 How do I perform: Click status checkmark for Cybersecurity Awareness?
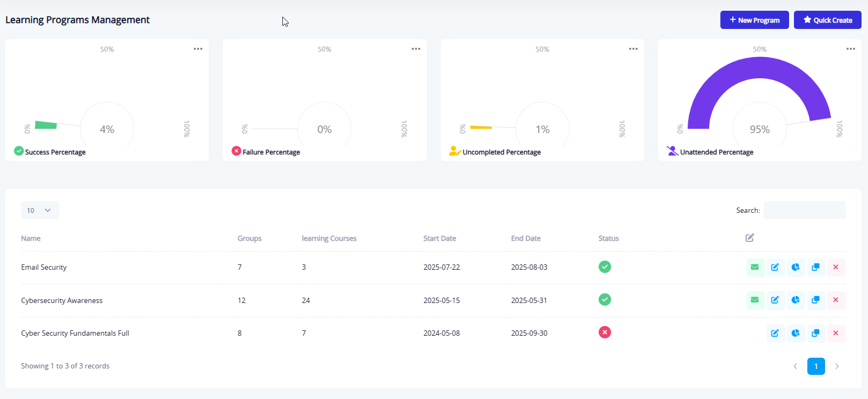coord(604,300)
